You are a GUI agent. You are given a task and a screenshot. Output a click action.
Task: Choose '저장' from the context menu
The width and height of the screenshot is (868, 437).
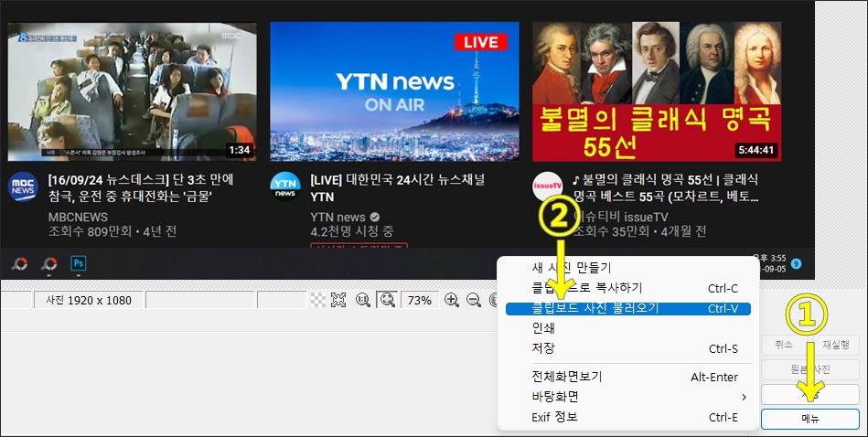point(627,348)
